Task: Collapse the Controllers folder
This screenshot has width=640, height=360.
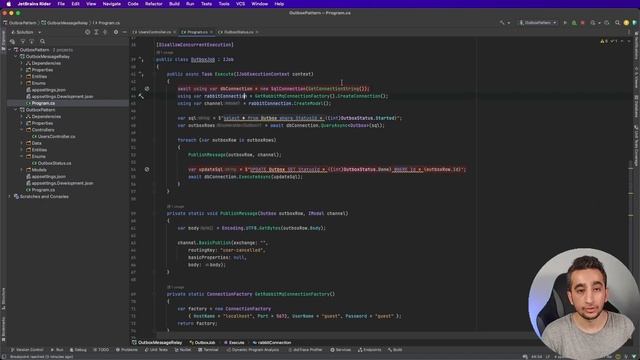Action: click(x=22, y=130)
